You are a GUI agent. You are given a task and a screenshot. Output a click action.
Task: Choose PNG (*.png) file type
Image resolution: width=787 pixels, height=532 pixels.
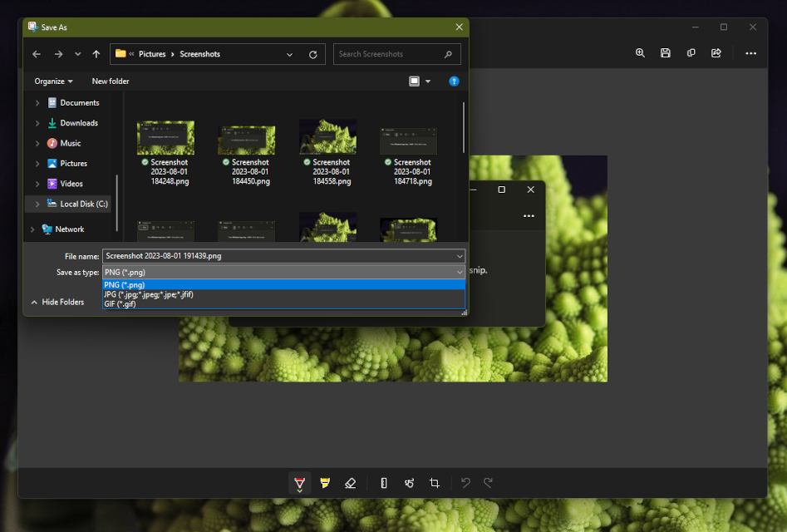tap(283, 284)
